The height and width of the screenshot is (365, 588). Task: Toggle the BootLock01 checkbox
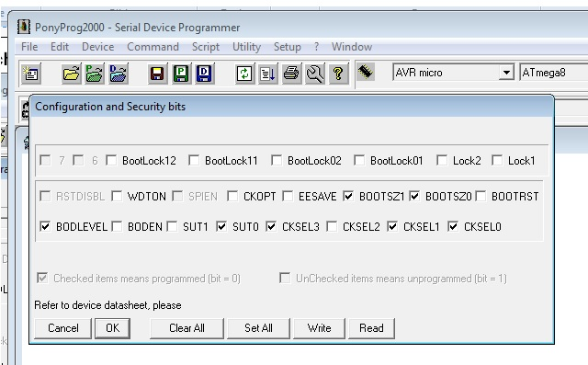pos(359,161)
